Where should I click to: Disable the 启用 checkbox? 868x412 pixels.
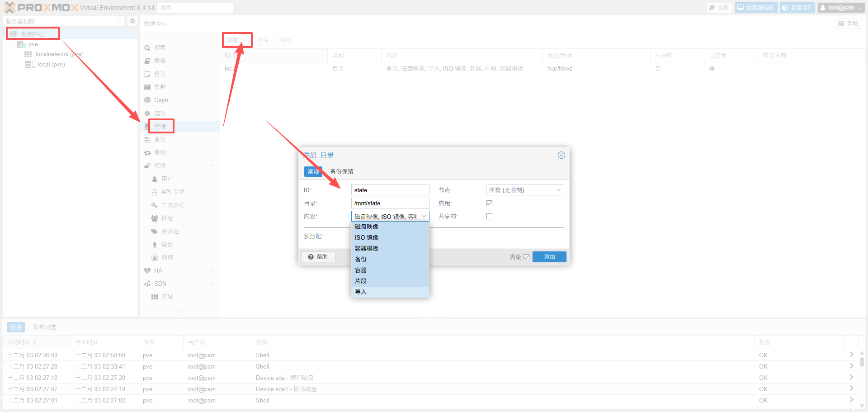click(x=489, y=203)
